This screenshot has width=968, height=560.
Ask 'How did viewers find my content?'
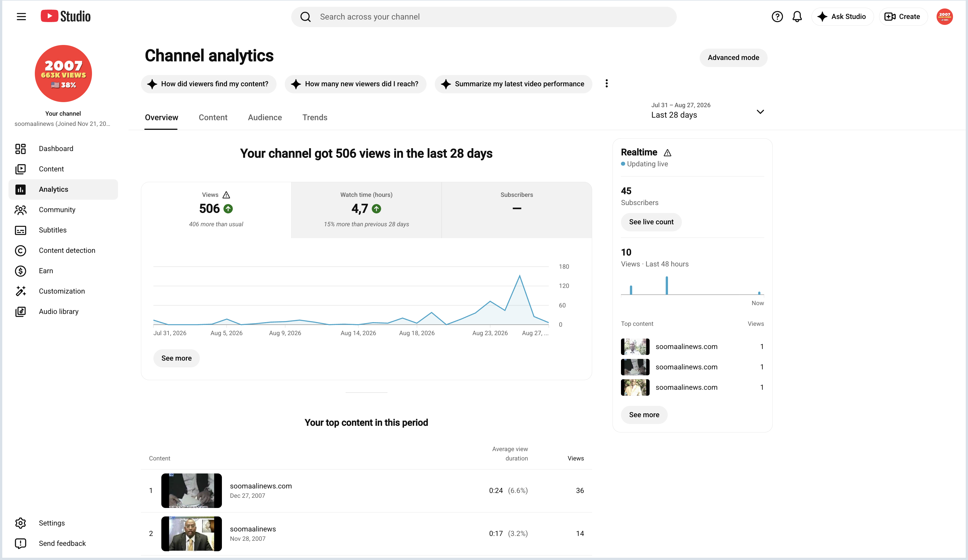point(209,84)
